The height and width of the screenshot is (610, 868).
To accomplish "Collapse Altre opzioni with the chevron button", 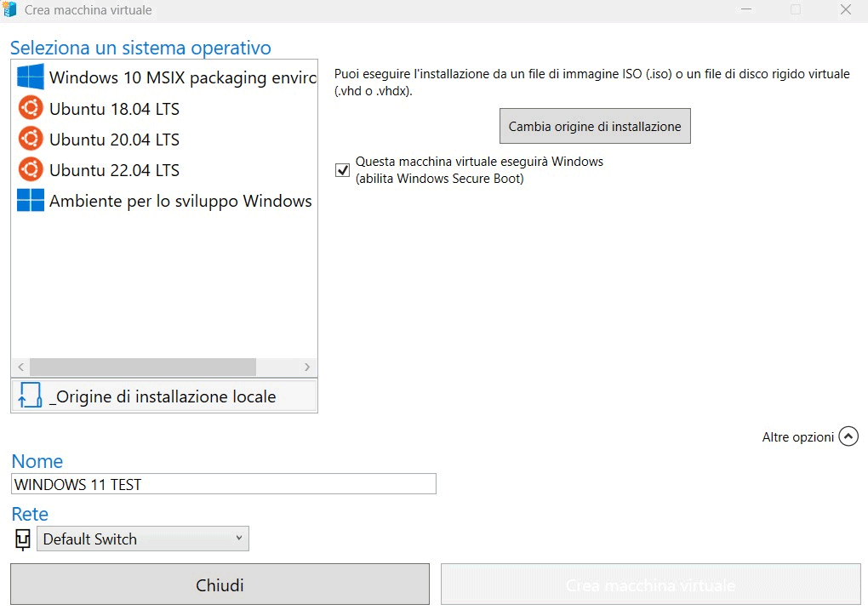I will click(848, 436).
